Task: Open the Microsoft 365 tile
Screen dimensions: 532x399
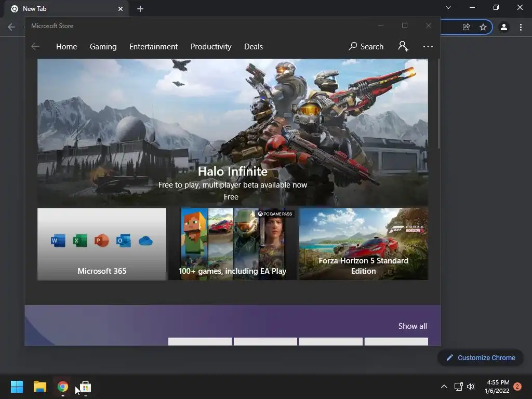Action: click(102, 244)
